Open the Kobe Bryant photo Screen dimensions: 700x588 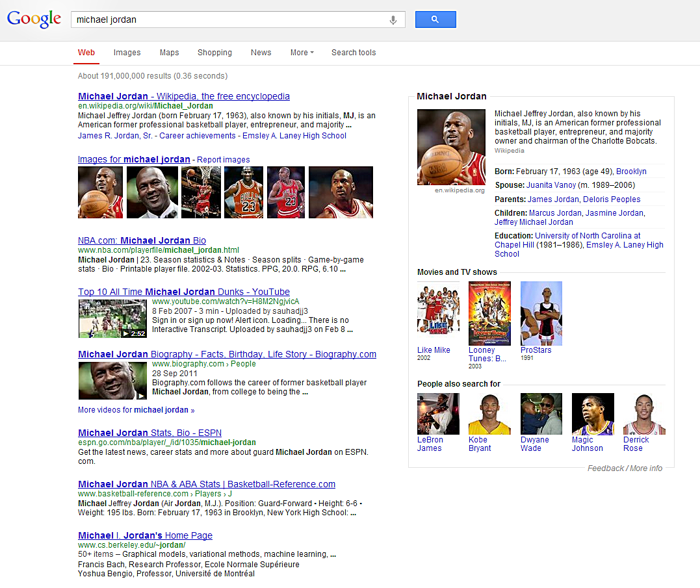pos(489,414)
